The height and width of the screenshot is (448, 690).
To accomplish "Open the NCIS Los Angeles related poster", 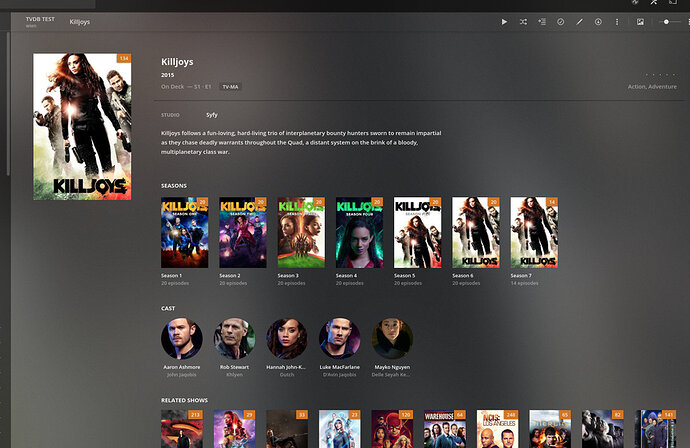I will (x=497, y=429).
